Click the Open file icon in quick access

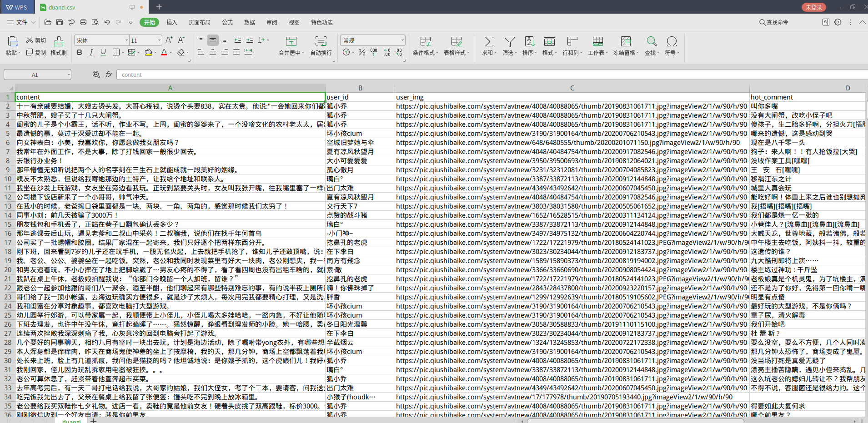48,22
